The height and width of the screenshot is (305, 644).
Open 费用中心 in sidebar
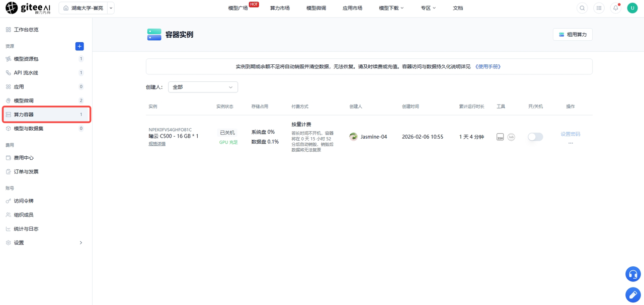pos(46,158)
